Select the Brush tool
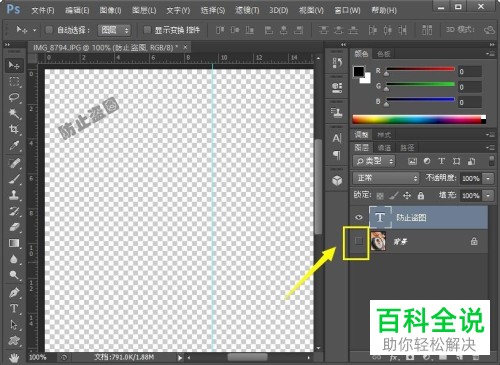The width and height of the screenshot is (500, 365). pyautogui.click(x=14, y=179)
